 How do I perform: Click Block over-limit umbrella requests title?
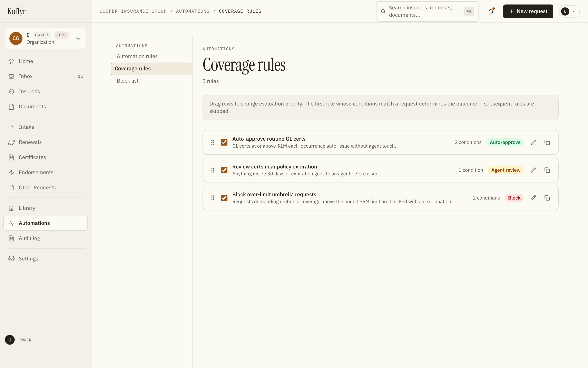274,194
